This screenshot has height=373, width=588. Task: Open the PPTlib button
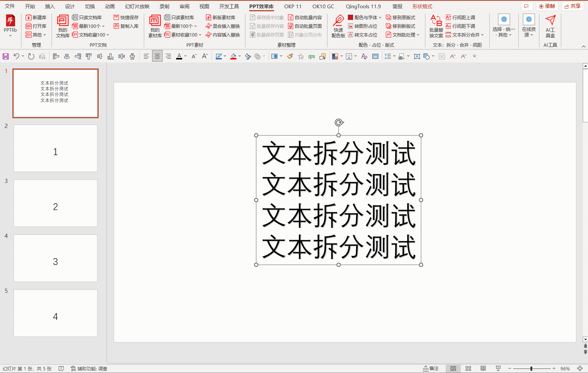click(10, 26)
